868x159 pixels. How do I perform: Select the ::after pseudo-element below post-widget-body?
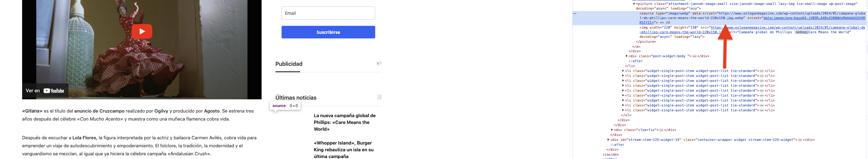(x=635, y=61)
